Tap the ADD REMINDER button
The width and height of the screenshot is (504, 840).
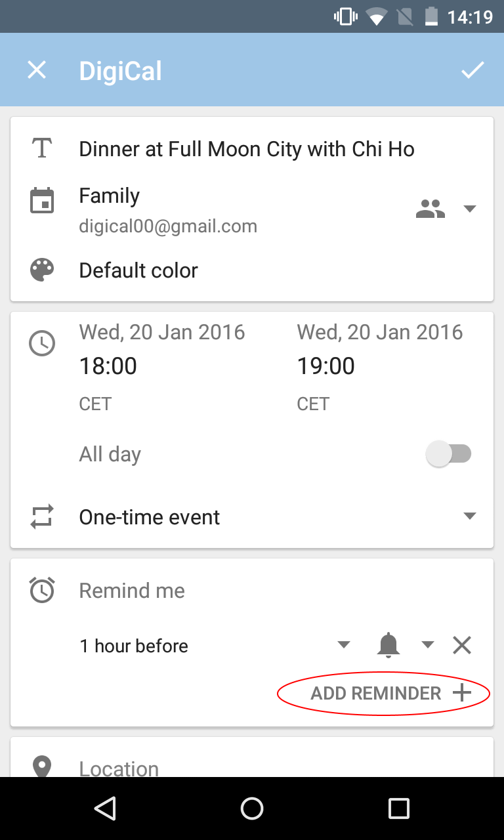tap(390, 694)
